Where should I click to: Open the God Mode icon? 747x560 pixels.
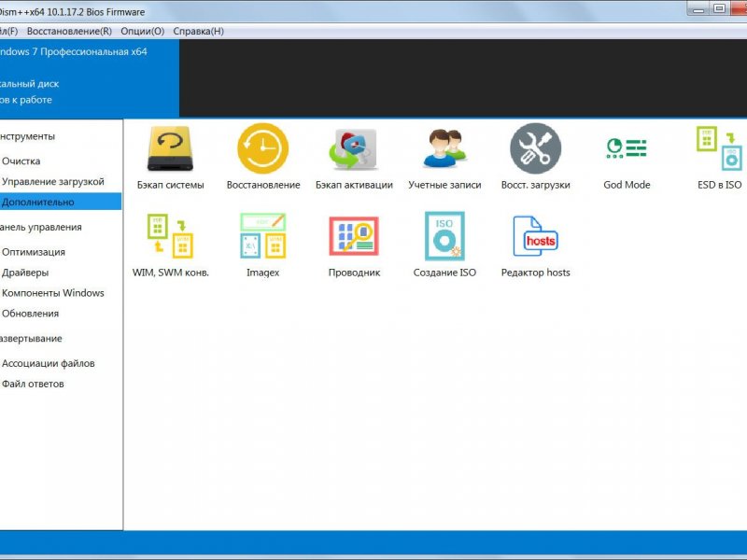point(627,148)
